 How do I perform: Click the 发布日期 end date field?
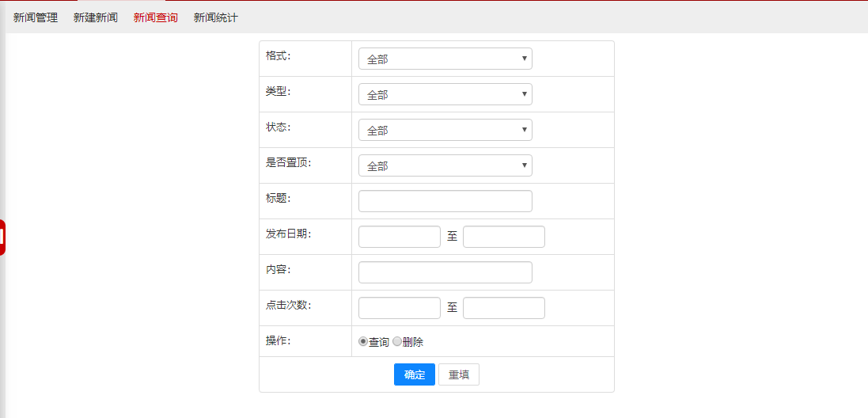(x=504, y=237)
